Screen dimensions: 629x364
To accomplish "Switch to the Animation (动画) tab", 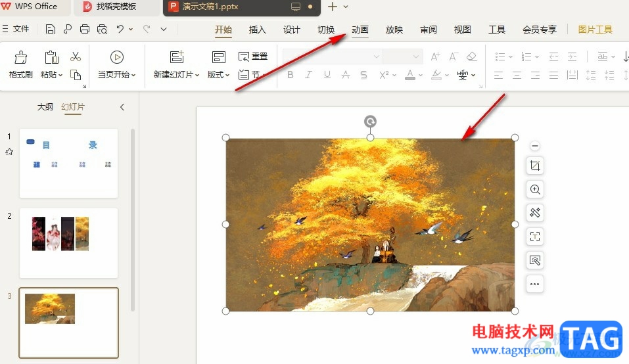I will tap(360, 30).
